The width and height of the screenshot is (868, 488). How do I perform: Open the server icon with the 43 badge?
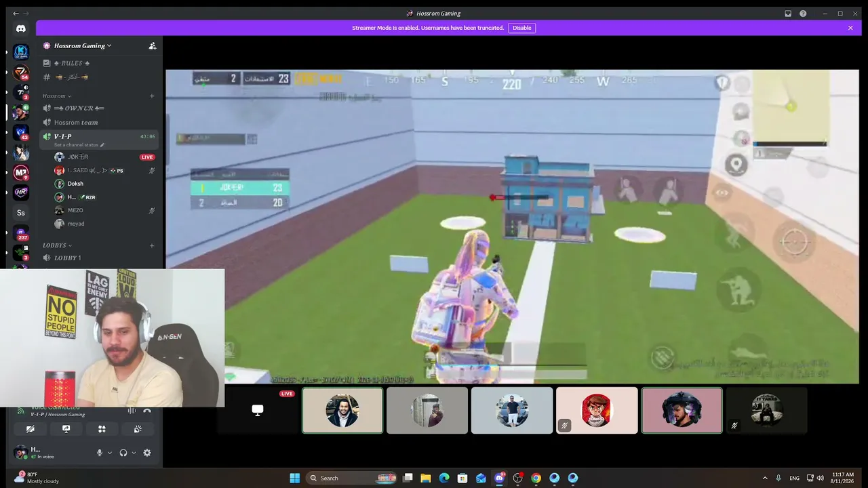[x=21, y=132]
